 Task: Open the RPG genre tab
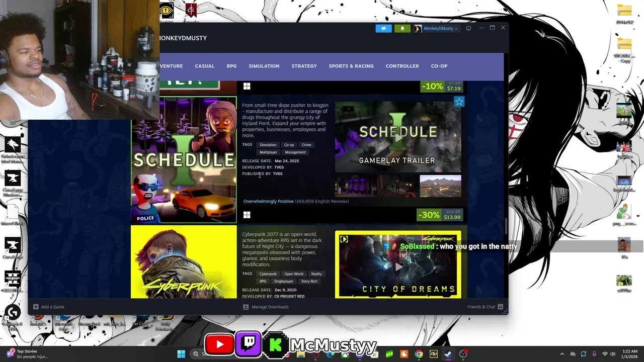click(231, 66)
